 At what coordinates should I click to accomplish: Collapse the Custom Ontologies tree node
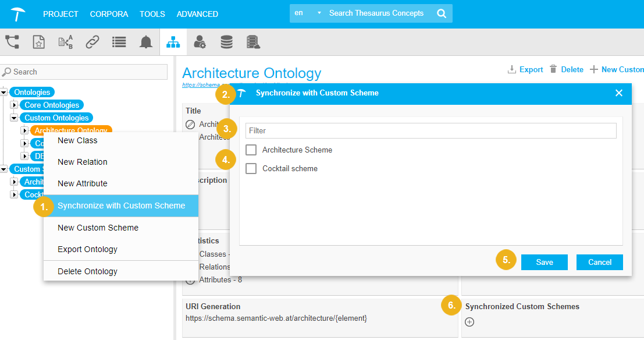pyautogui.click(x=15, y=118)
